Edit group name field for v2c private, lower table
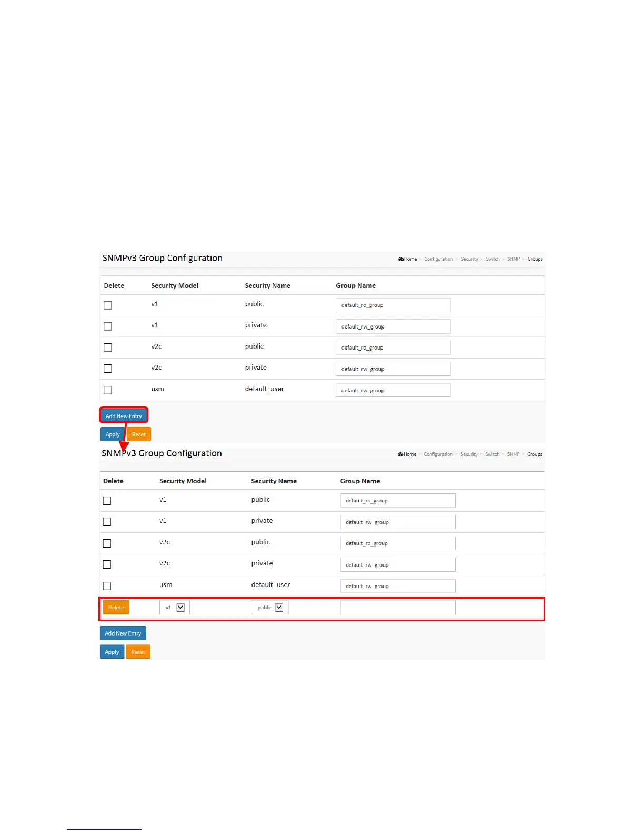This screenshot has width=644, height=834. [x=398, y=564]
